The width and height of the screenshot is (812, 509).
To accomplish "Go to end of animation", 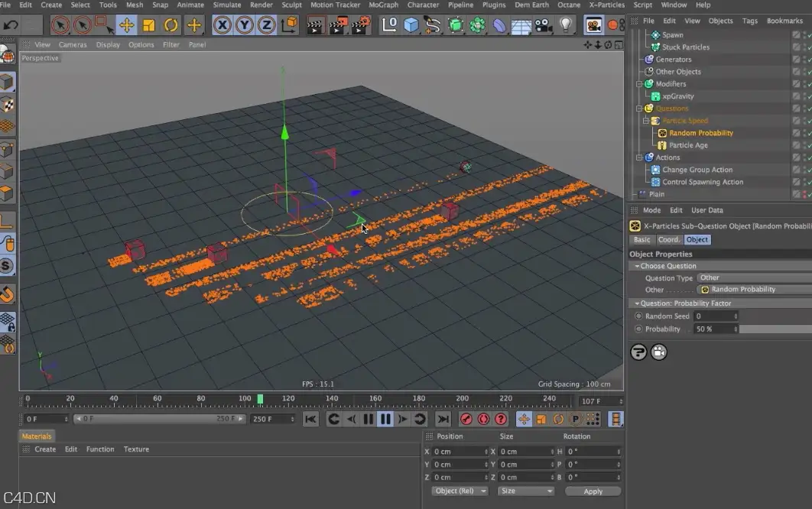I will click(x=443, y=419).
